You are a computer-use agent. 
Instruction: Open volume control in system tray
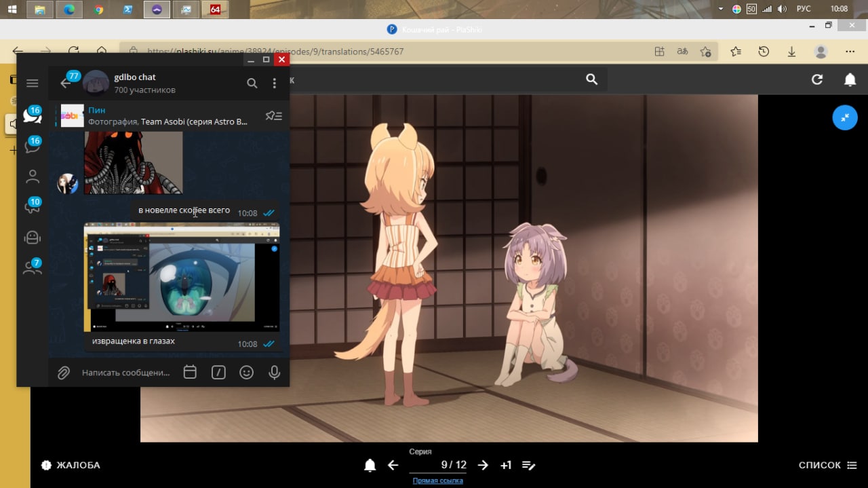pos(783,9)
